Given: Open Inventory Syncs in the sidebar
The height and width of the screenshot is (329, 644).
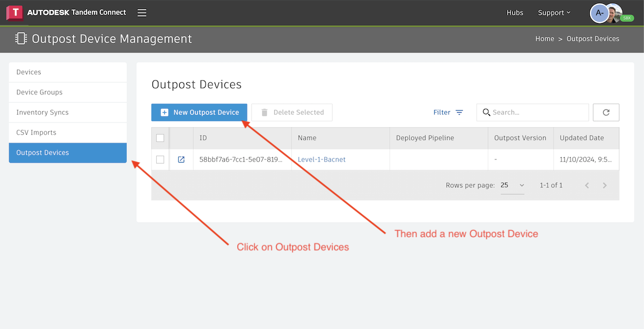Looking at the screenshot, I should click(68, 112).
